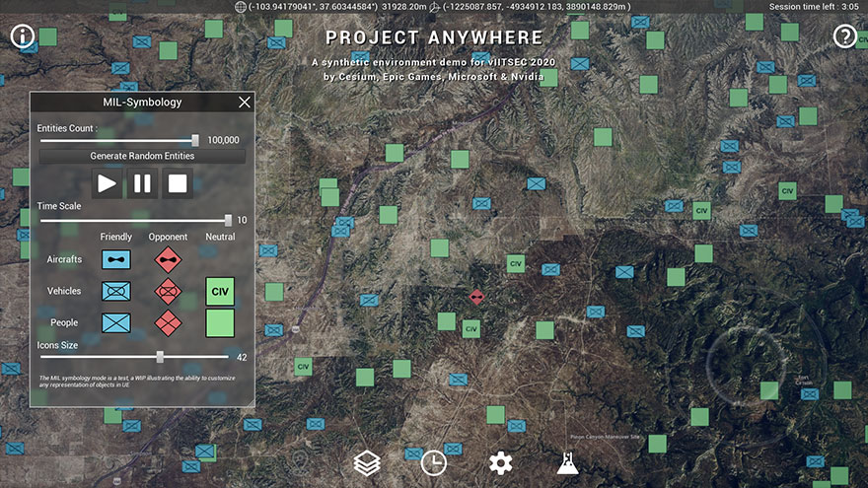Open the time clock icon

click(x=434, y=463)
